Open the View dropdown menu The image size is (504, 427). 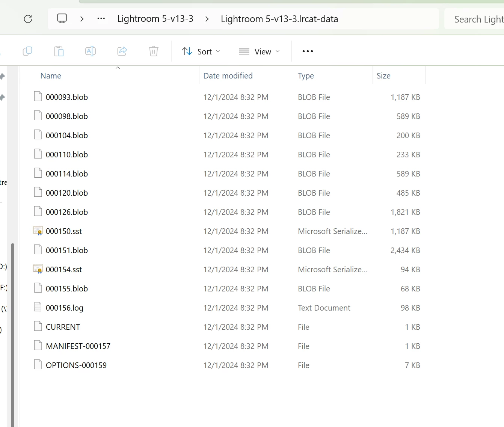click(259, 51)
